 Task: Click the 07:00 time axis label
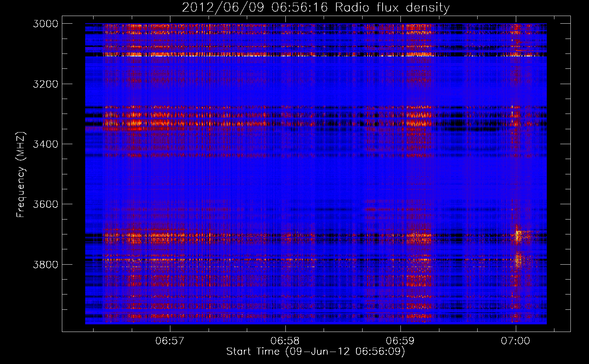[515, 341]
